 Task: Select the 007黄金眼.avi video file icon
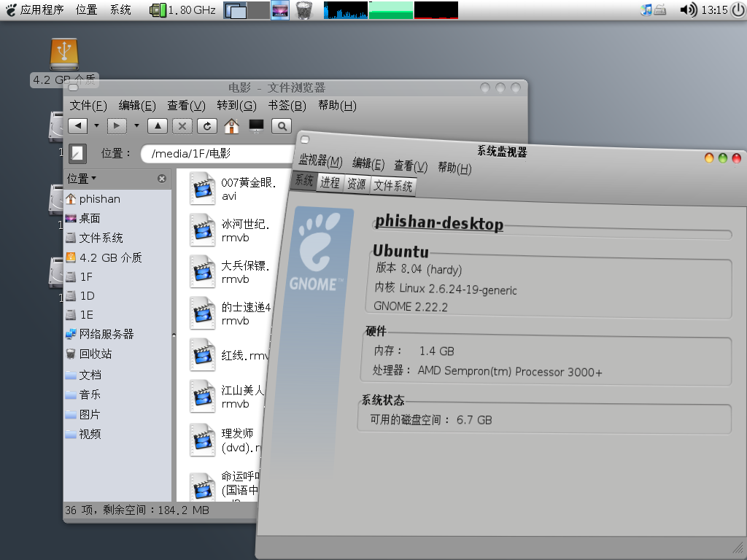[203, 189]
